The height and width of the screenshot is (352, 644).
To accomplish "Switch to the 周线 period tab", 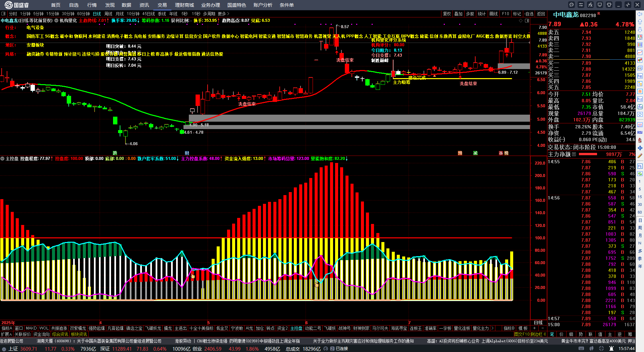I will (108, 14).
